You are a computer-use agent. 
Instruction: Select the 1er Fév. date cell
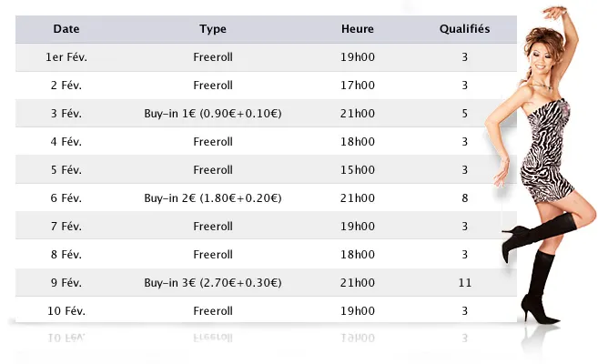click(x=66, y=57)
